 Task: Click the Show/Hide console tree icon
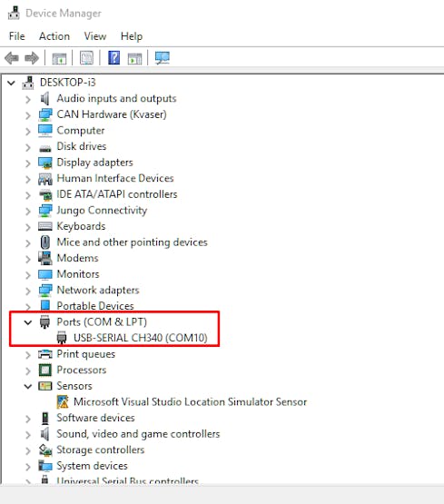pos(59,58)
